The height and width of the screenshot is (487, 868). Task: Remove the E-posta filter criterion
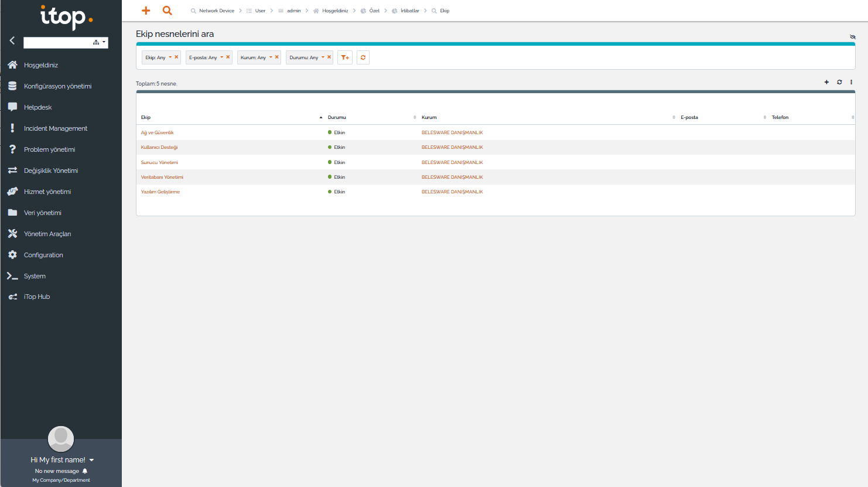(x=228, y=57)
